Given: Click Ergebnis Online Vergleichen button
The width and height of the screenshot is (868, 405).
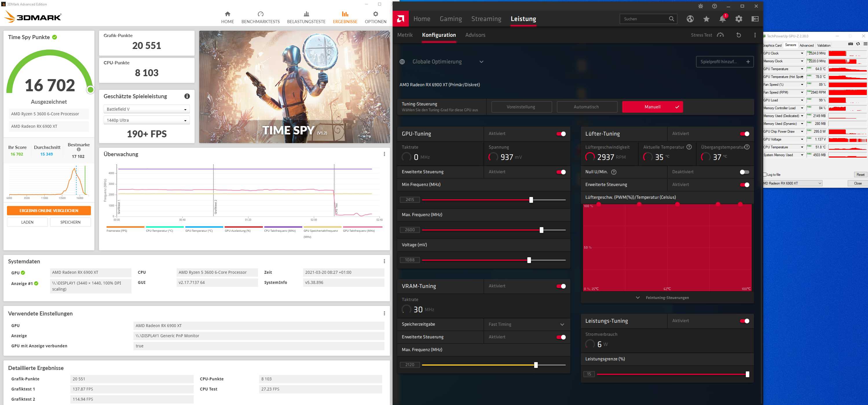Looking at the screenshot, I should pos(49,211).
